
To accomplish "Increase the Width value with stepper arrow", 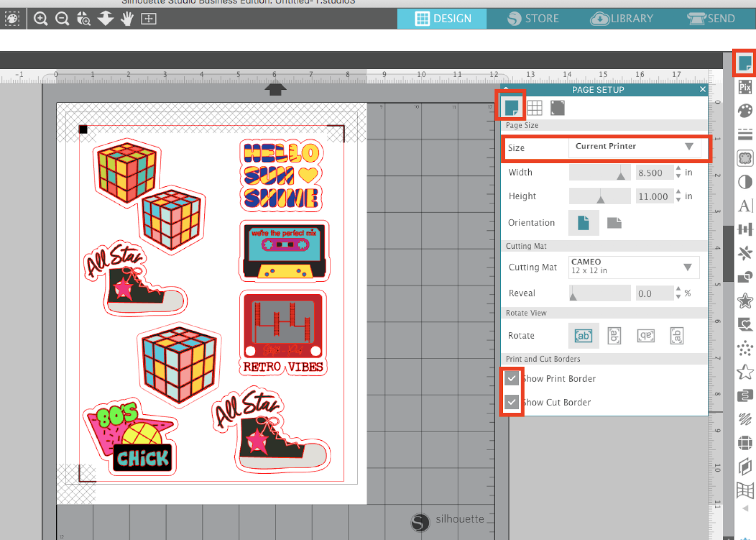I will pos(679,169).
